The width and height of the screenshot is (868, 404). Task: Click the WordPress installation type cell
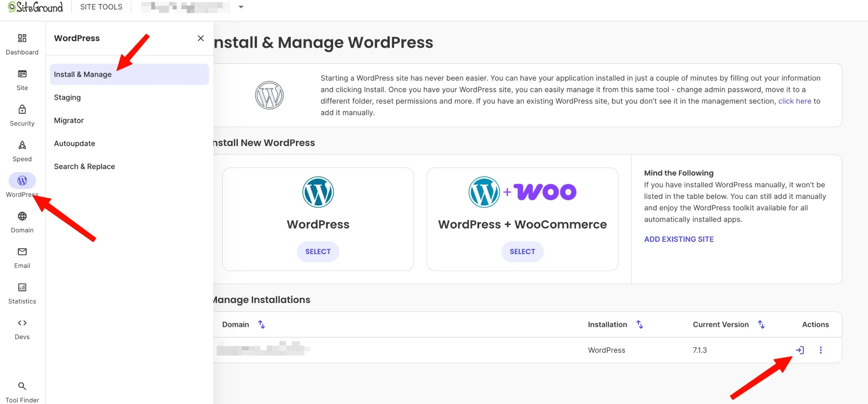click(606, 350)
